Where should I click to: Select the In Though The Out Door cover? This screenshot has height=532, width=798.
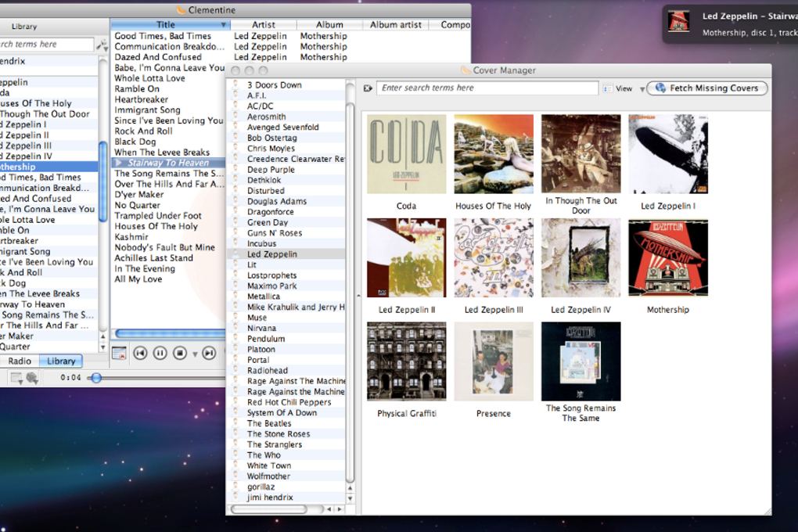point(581,154)
